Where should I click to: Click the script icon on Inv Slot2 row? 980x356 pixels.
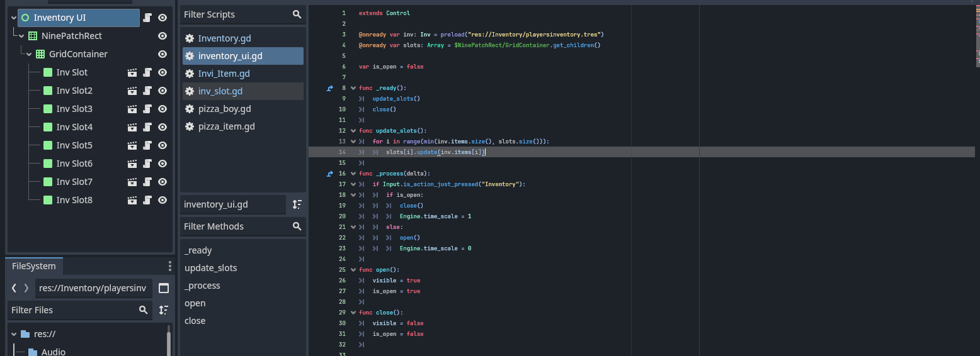pos(147,91)
